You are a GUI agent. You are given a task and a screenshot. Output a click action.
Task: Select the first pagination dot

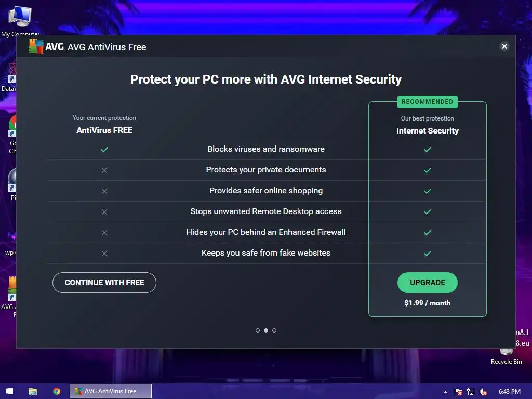tap(258, 330)
